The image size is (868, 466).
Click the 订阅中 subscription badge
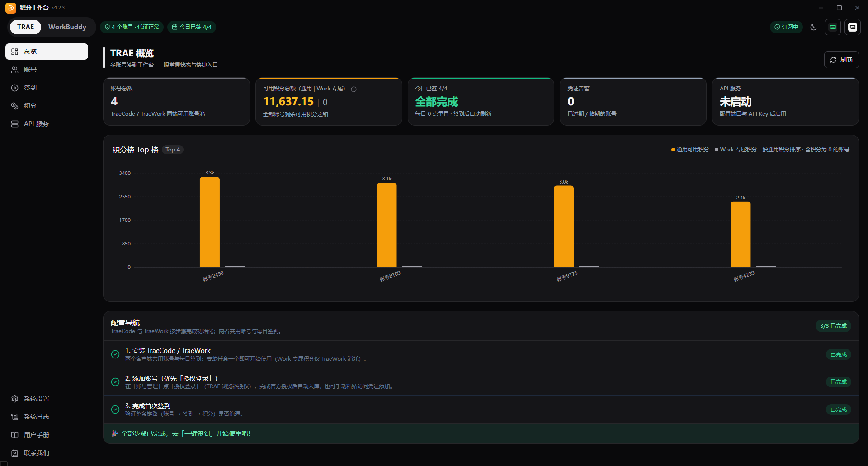tap(786, 27)
